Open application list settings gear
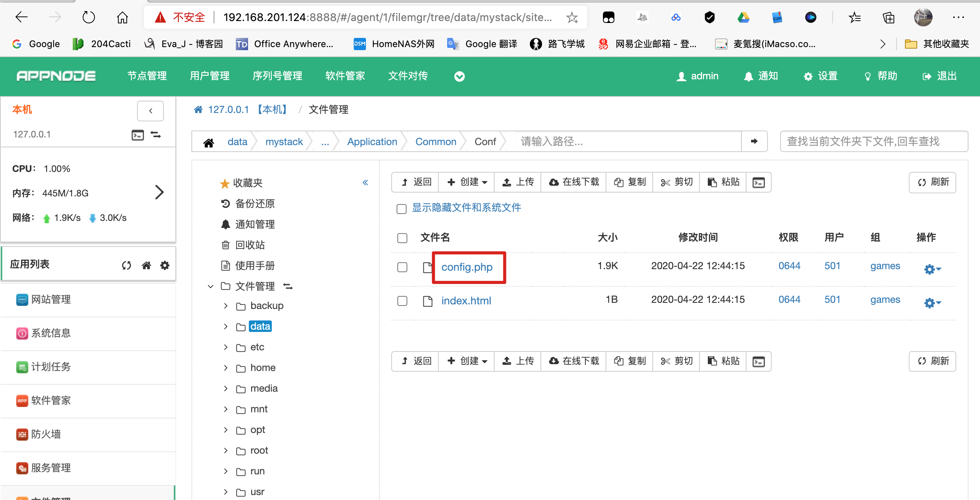This screenshot has height=500, width=980. [x=165, y=265]
